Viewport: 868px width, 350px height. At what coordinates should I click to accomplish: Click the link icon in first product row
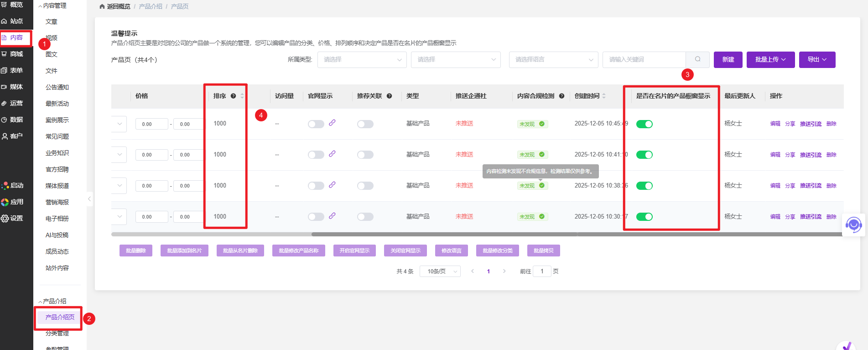pyautogui.click(x=332, y=123)
